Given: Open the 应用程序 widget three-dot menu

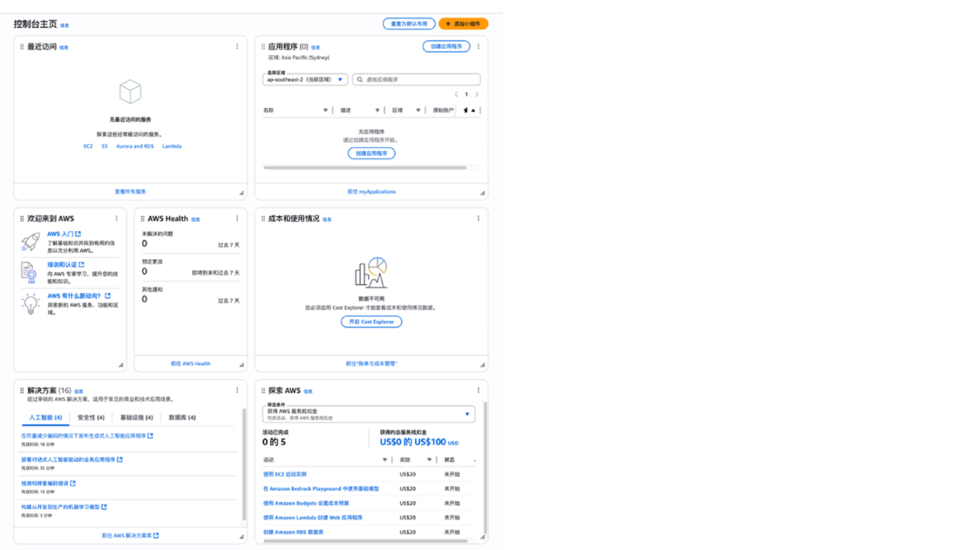Looking at the screenshot, I should click(x=478, y=46).
